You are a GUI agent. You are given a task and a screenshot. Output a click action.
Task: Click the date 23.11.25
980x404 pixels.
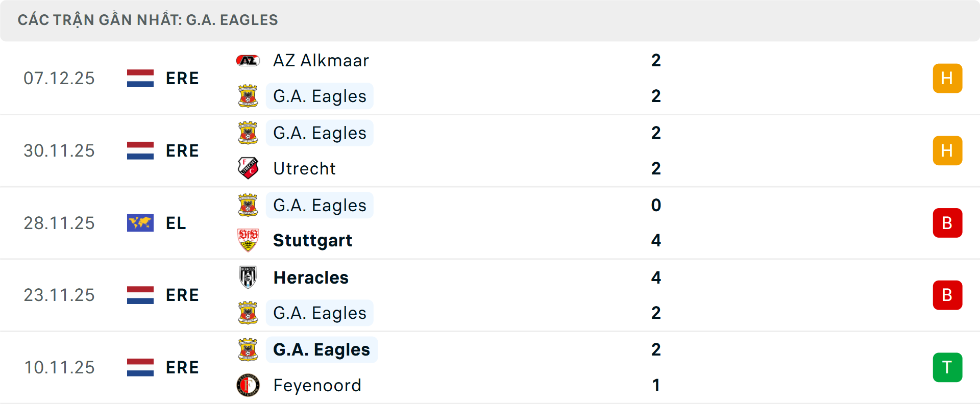coord(59,295)
